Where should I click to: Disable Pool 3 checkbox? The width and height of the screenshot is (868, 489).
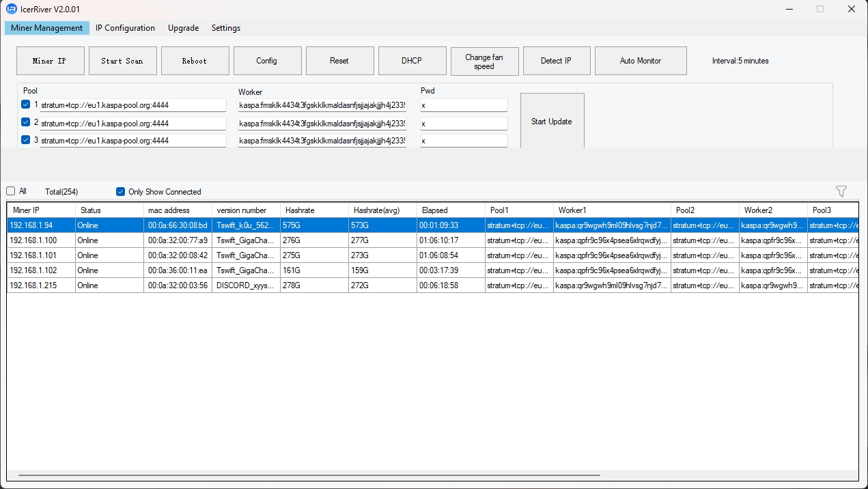point(26,140)
